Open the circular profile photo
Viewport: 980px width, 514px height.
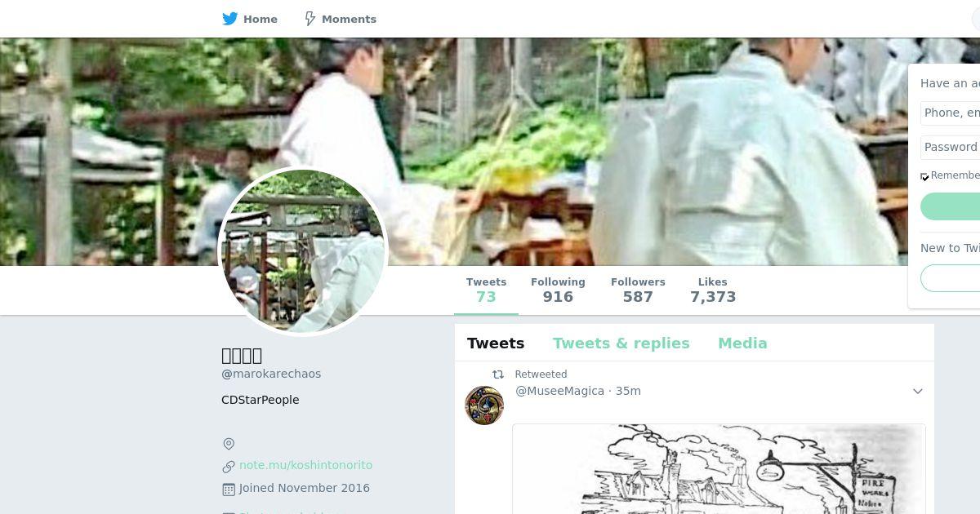point(303,251)
